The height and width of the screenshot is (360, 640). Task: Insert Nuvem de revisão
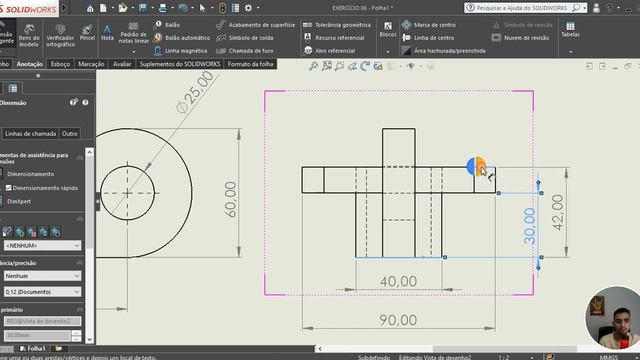pos(520,38)
